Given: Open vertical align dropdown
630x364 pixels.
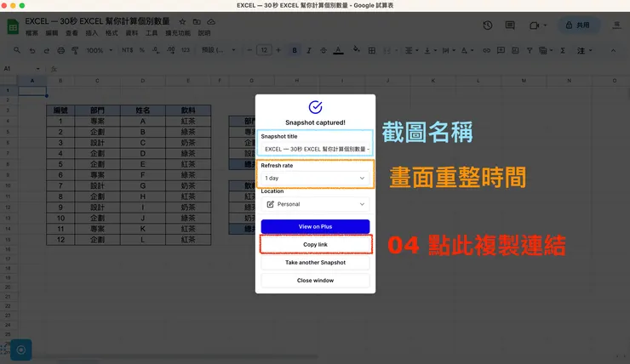Looking at the screenshot, I should click(x=430, y=50).
